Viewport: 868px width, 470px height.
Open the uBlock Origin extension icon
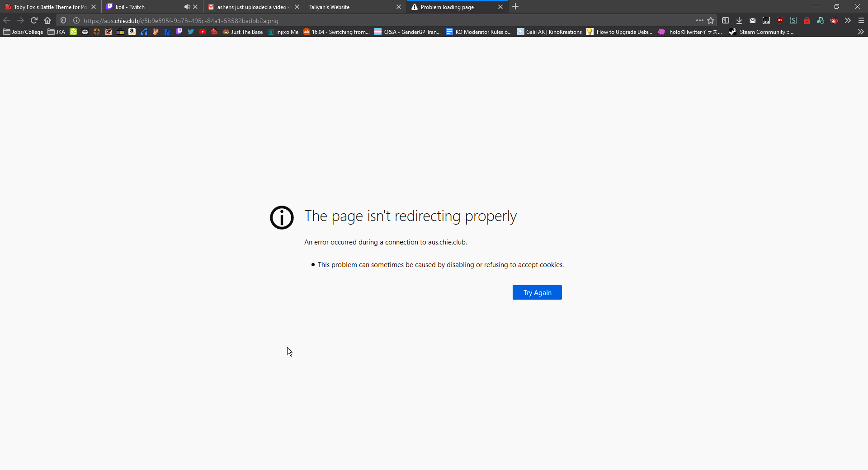pyautogui.click(x=780, y=20)
